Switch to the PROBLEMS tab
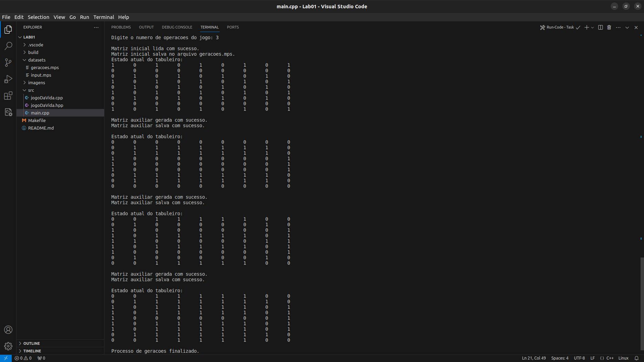The height and width of the screenshot is (362, 644). (x=121, y=27)
